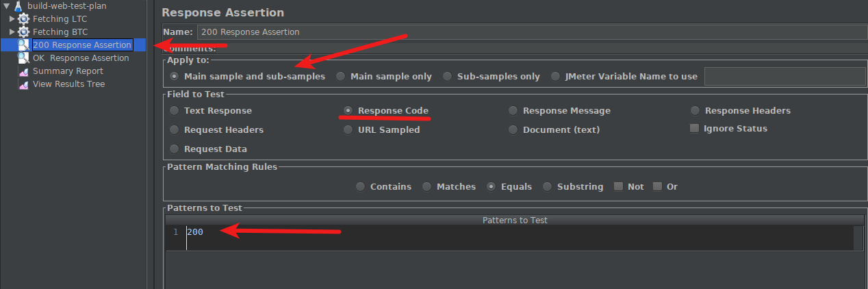Select Main sample only radio button
Screen dimensions: 868x289
340,77
